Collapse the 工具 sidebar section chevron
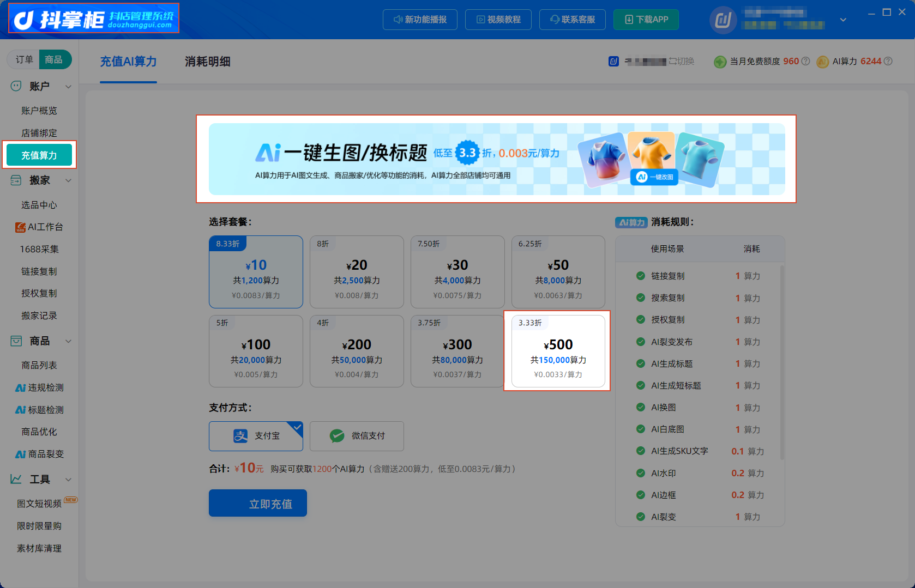Viewport: 915px width, 588px height. 68,480
